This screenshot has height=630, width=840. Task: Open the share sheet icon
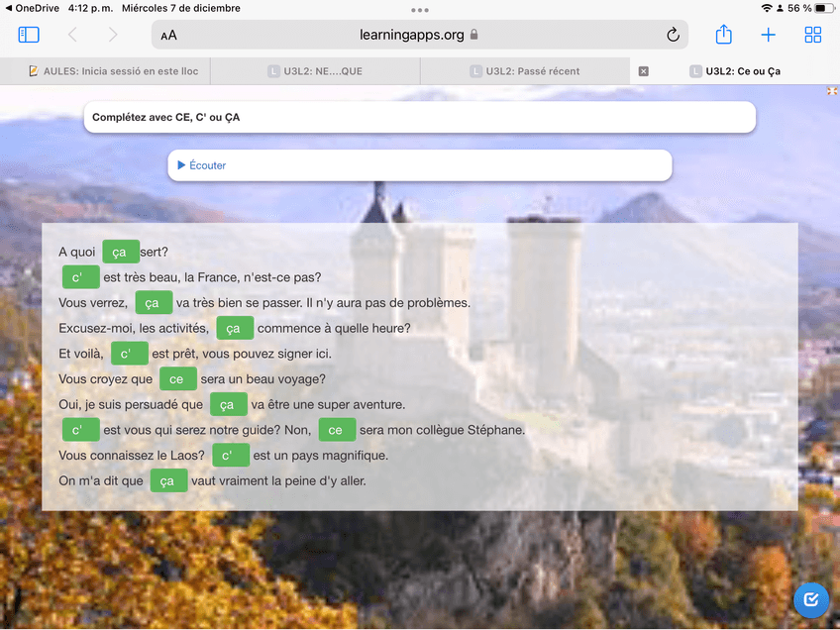click(723, 35)
